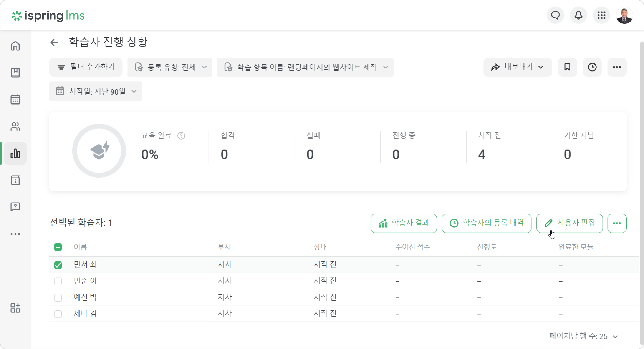644x349 pixels.
Task: Check the checkbox for 제나 김
Action: [58, 314]
